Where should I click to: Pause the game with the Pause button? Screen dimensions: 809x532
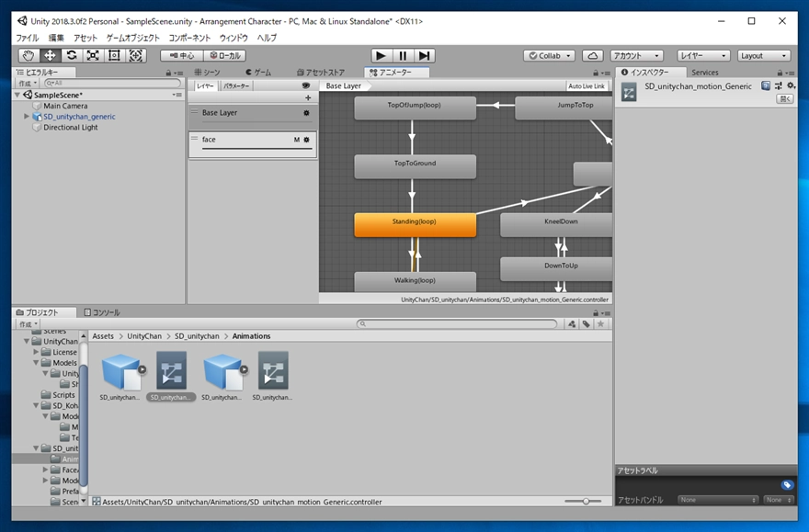403,56
